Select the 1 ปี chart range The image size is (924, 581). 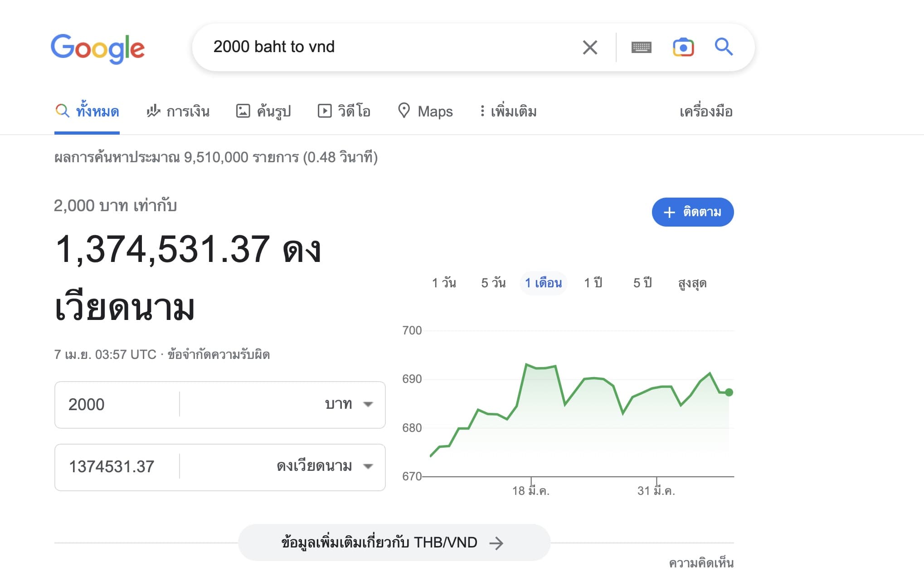click(x=593, y=283)
